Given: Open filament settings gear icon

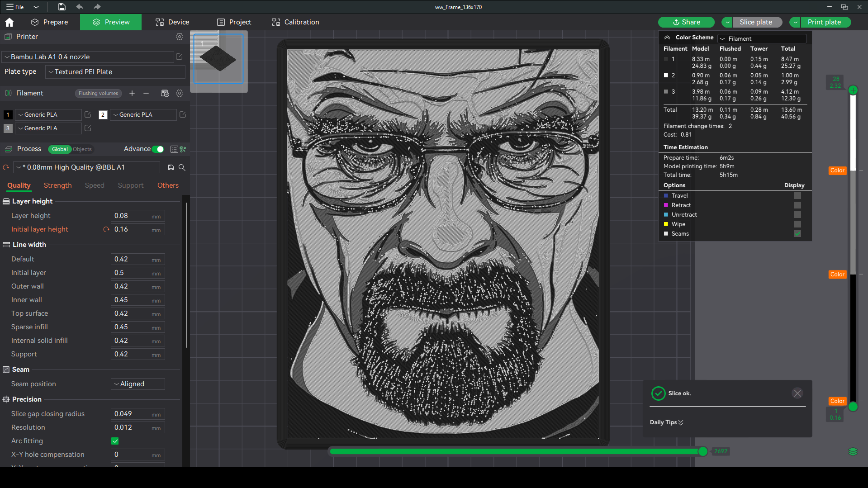Looking at the screenshot, I should pos(180,93).
